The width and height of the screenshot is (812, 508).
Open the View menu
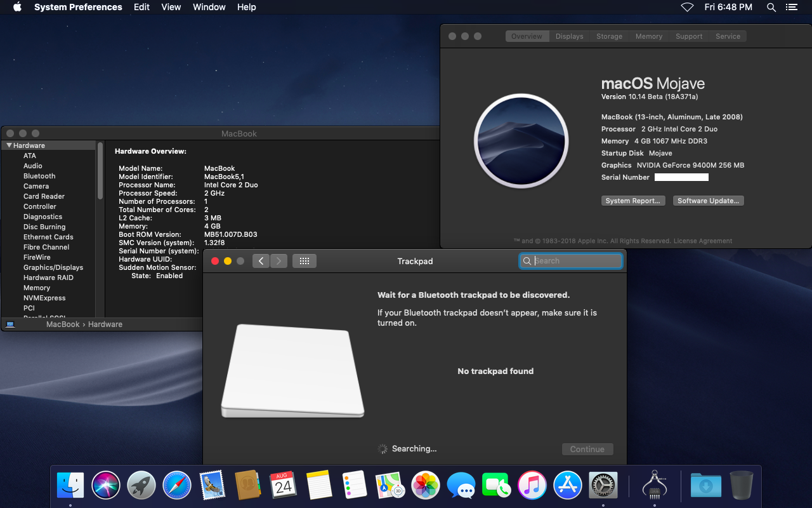pos(171,7)
